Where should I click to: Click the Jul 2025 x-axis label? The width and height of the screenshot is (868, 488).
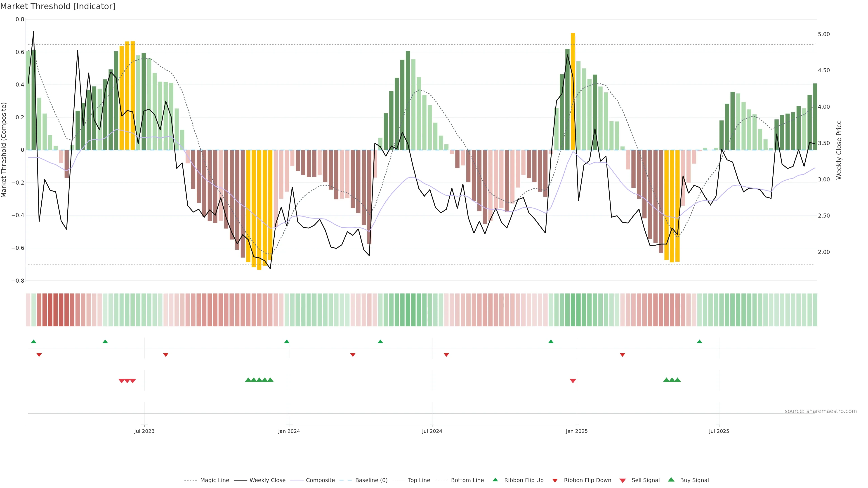[719, 431]
